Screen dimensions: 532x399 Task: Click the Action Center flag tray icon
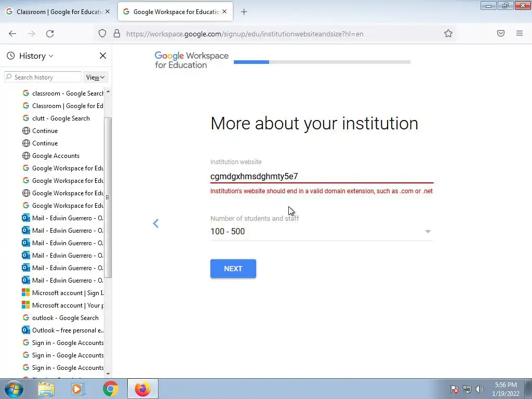(455, 389)
